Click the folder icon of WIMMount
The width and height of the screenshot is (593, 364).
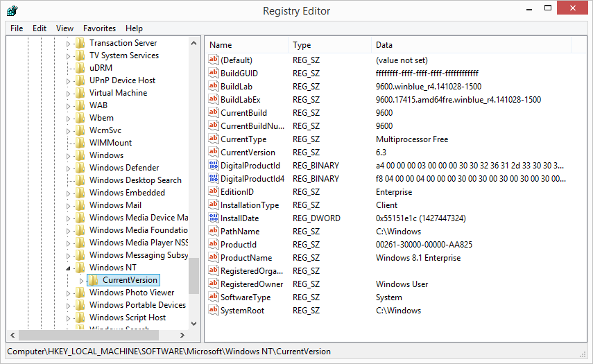tap(80, 143)
